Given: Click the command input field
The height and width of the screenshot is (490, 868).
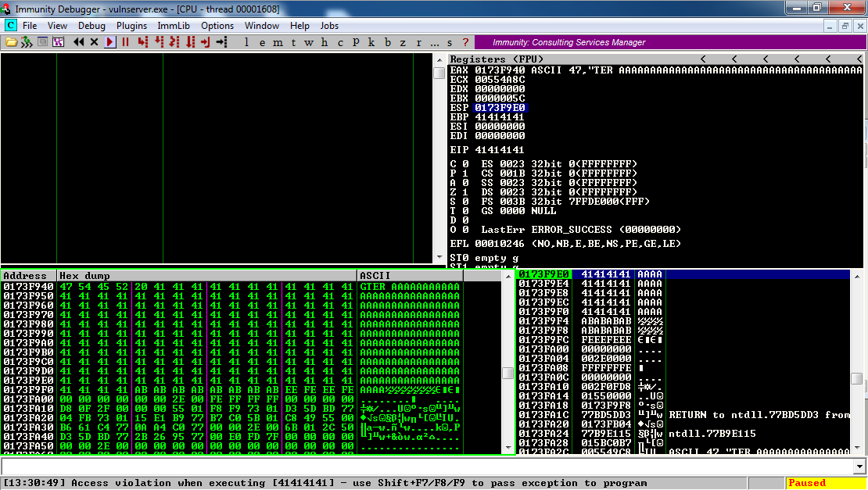Looking at the screenshot, I should point(426,467).
